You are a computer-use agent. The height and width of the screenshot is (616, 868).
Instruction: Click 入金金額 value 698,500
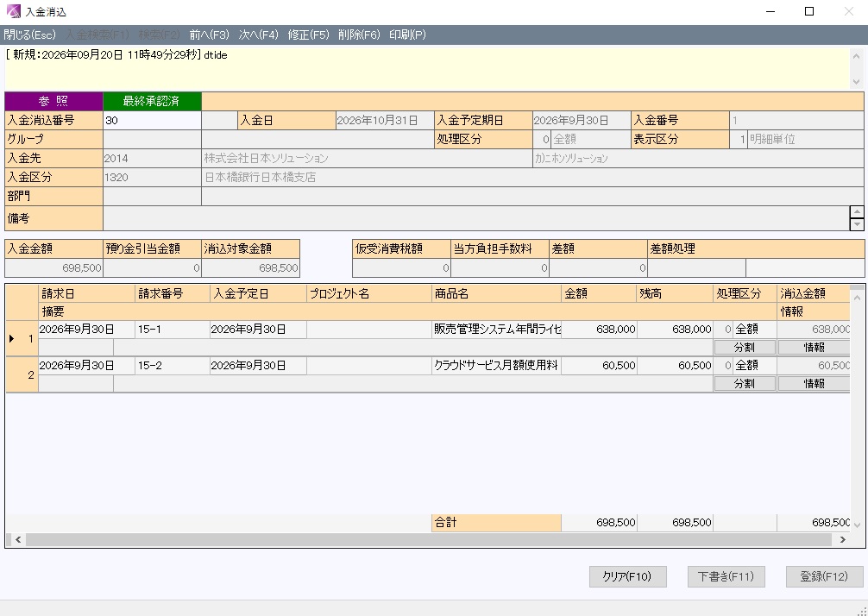(53, 267)
